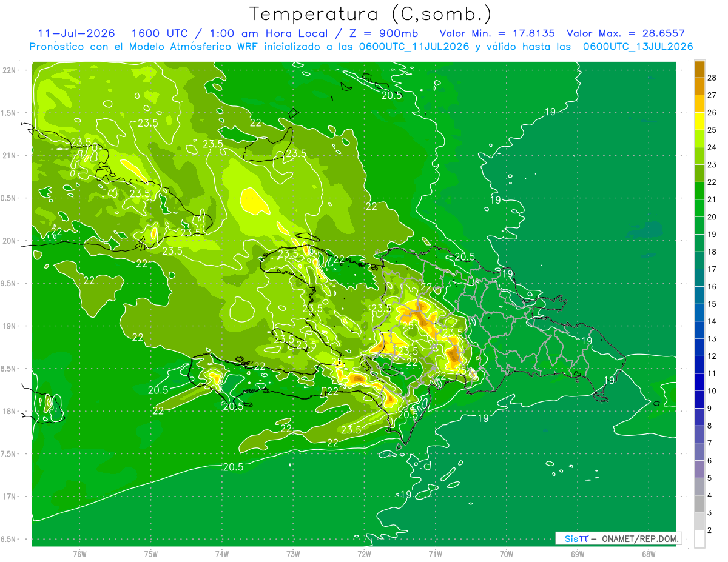728x562 pixels.
Task: Click the '21N' latitude axis label
Action: [10, 155]
